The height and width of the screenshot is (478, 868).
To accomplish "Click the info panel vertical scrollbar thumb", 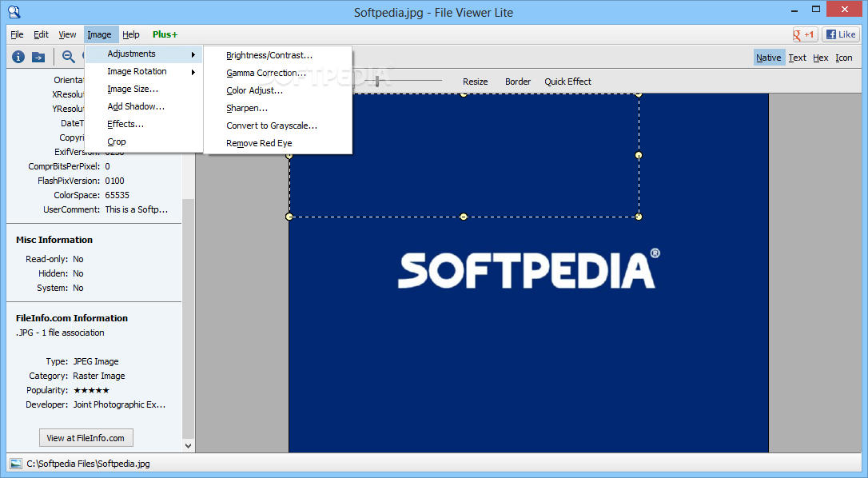I will 188,319.
